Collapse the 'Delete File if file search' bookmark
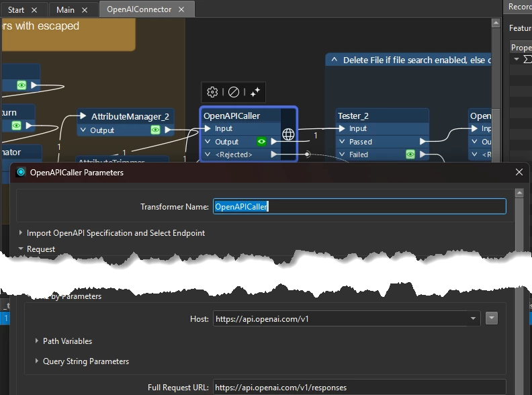 pyautogui.click(x=335, y=60)
